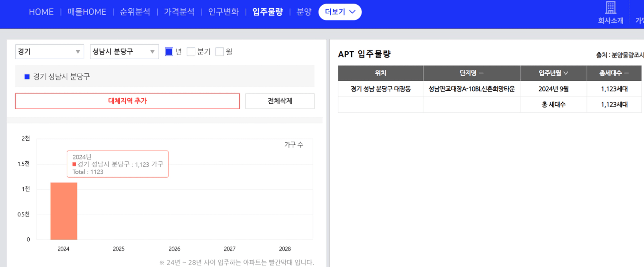Click the 총 세대수 label cell
Image resolution: width=644 pixels, height=267 pixels.
coord(553,105)
